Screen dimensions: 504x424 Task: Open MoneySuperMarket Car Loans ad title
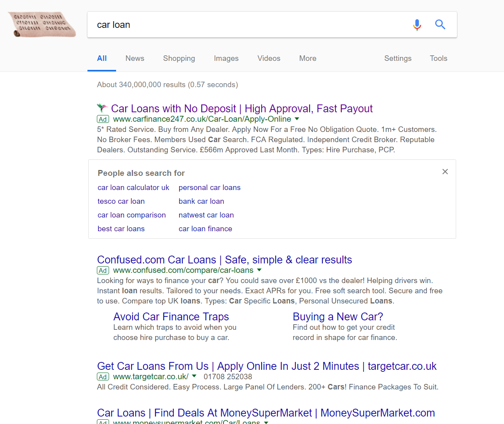coord(266,413)
